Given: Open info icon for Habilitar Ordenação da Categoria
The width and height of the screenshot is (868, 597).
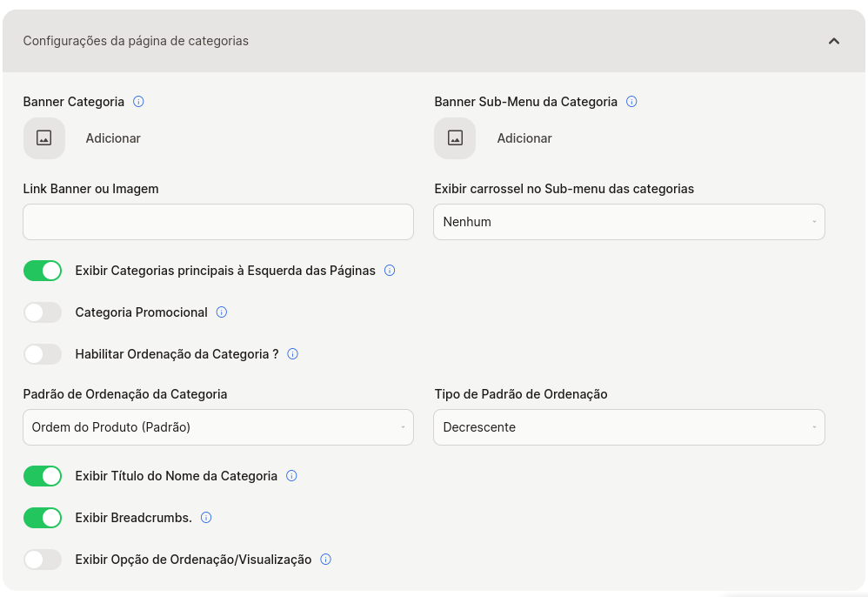Looking at the screenshot, I should pos(293,354).
